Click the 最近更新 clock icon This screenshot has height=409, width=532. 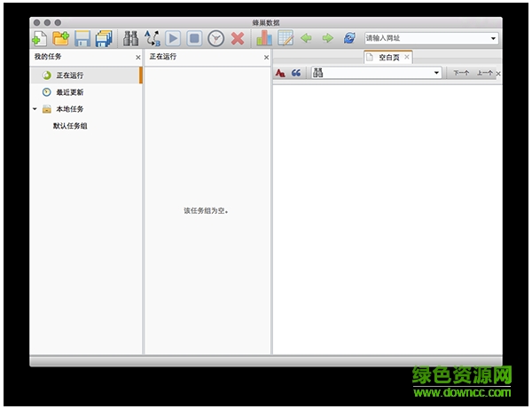click(x=46, y=92)
